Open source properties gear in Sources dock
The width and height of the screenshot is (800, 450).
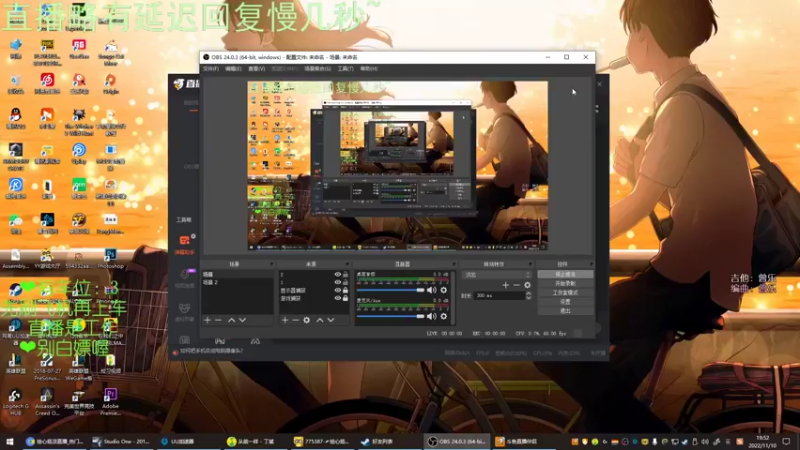pyautogui.click(x=307, y=320)
